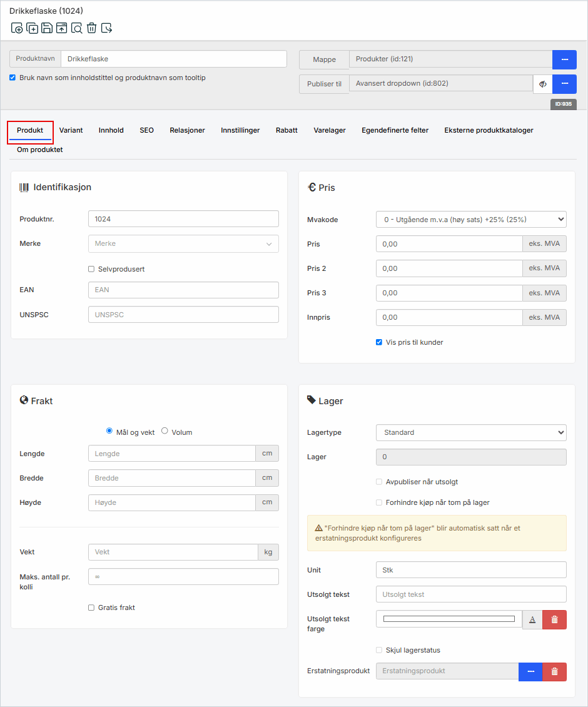
Task: Click the new product icon in toolbar
Action: 17,28
